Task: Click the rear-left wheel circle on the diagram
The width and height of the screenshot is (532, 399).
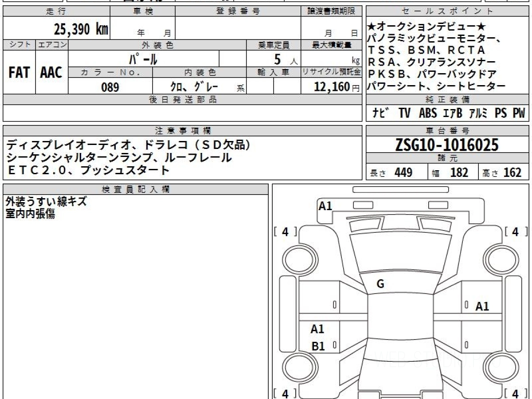Action: [296, 368]
